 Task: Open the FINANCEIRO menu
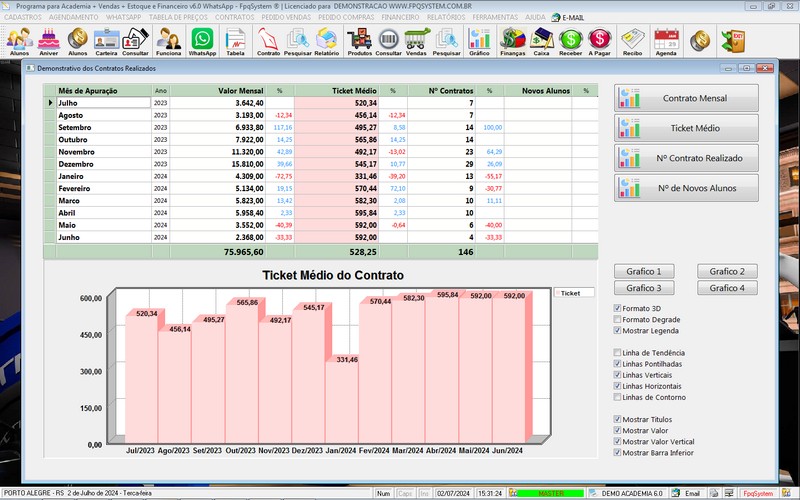point(400,17)
